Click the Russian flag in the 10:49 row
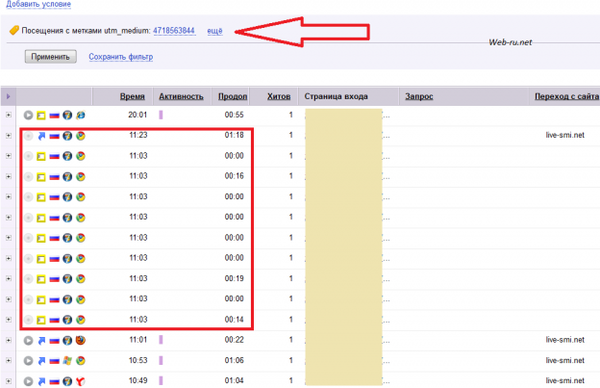The width and height of the screenshot is (600, 388). [x=54, y=381]
